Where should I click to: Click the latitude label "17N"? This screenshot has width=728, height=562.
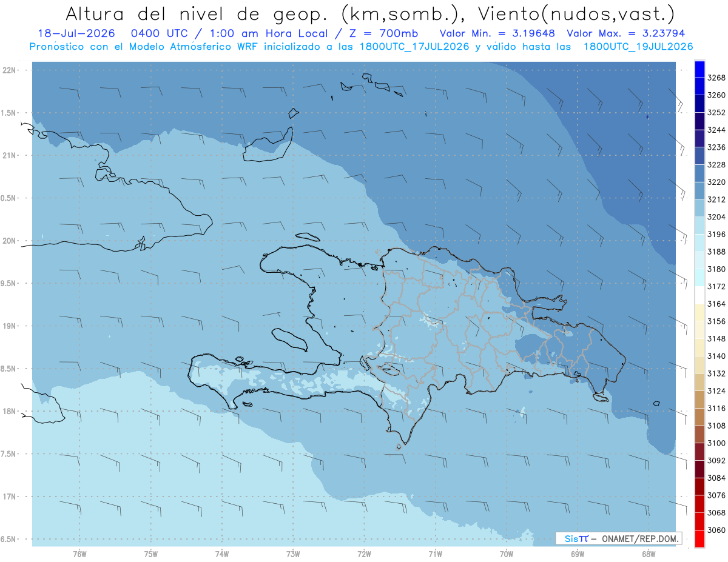tap(10, 497)
